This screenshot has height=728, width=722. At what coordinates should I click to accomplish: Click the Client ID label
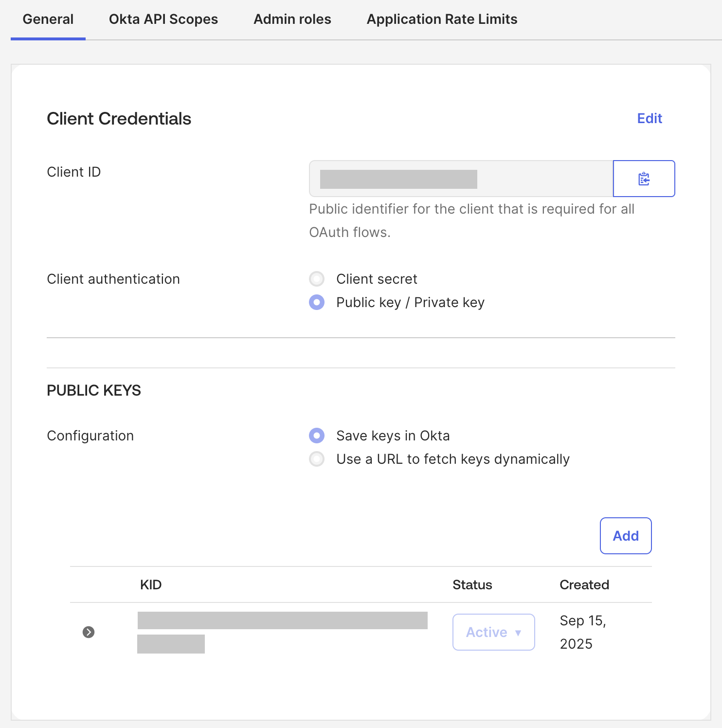tap(74, 172)
